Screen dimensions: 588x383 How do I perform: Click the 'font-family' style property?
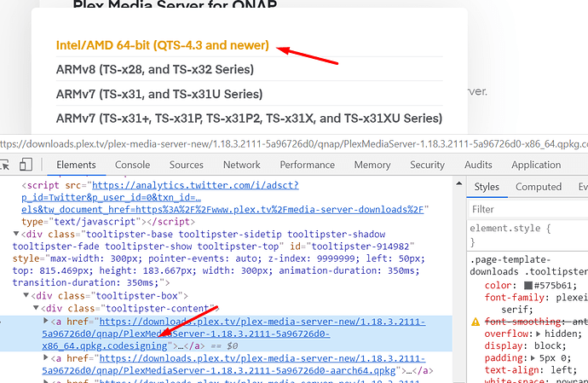514,298
